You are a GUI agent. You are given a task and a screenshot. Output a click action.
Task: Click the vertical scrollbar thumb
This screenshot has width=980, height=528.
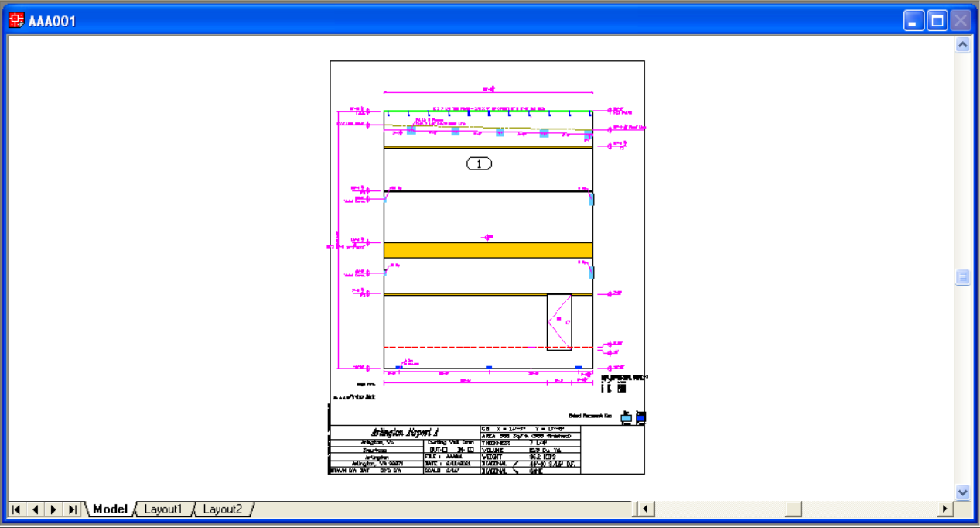[x=962, y=276]
